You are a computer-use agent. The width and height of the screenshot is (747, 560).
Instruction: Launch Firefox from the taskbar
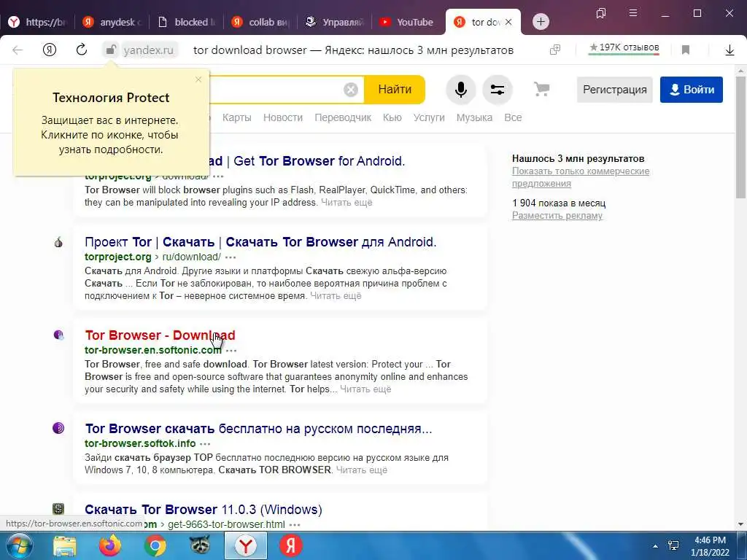click(109, 545)
